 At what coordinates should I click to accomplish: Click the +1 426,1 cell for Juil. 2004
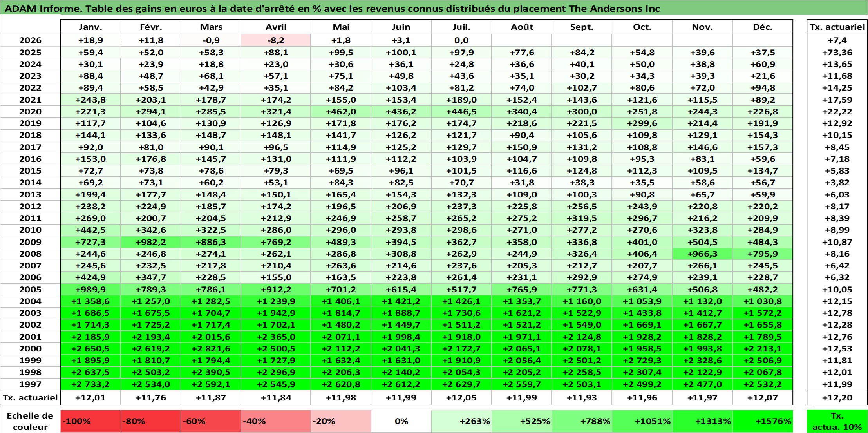pos(461,301)
